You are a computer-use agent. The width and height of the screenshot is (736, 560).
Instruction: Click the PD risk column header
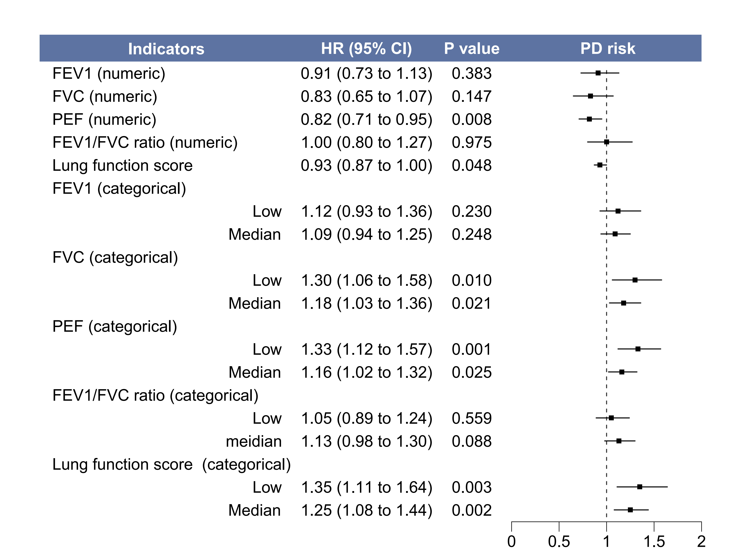608,49
